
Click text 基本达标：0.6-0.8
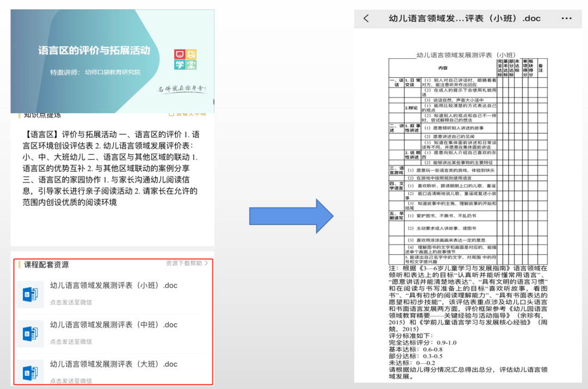tap(415, 349)
